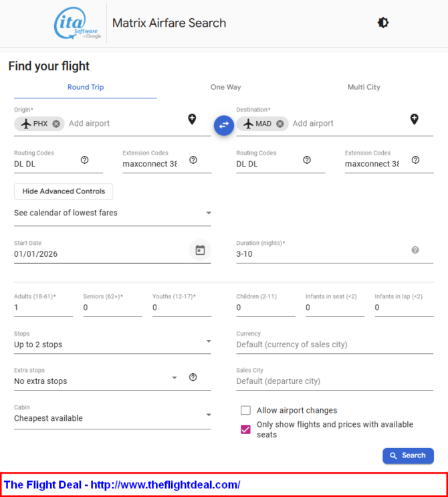
Task: Expand See calendar of lowest fares dropdown
Action: click(x=112, y=213)
